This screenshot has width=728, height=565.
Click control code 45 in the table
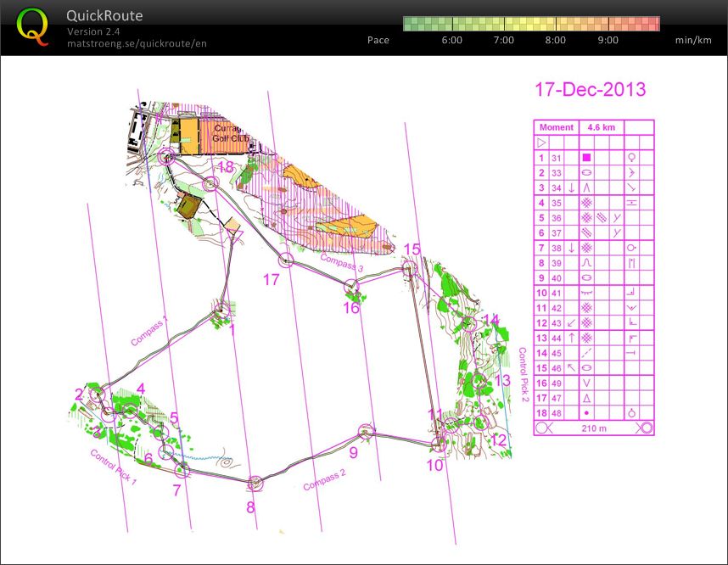[x=557, y=353]
